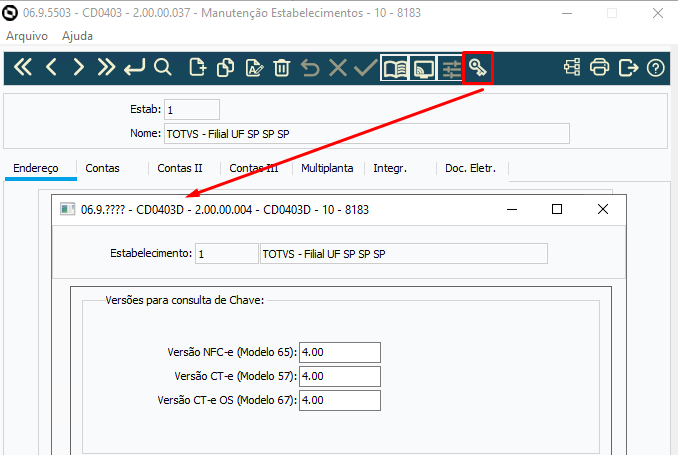678x455 pixels.
Task: Go to next record icon
Action: 78,68
